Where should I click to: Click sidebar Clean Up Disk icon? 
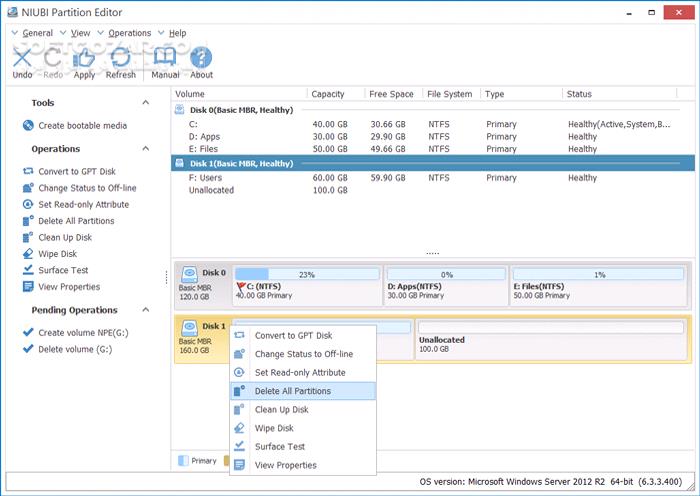click(28, 238)
